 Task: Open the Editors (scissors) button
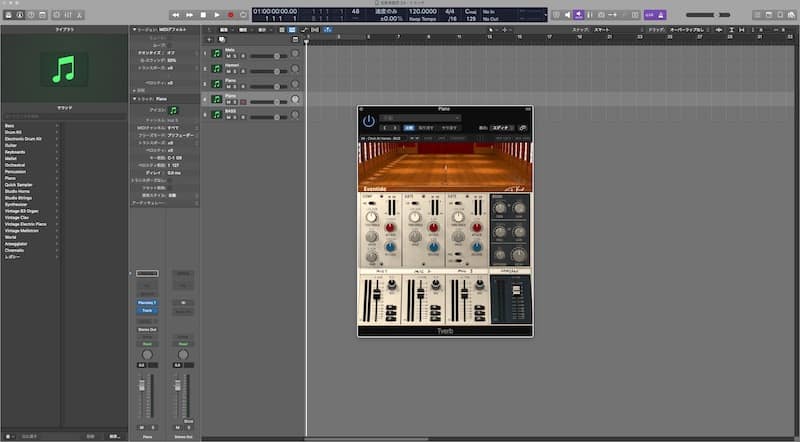pyautogui.click(x=79, y=15)
